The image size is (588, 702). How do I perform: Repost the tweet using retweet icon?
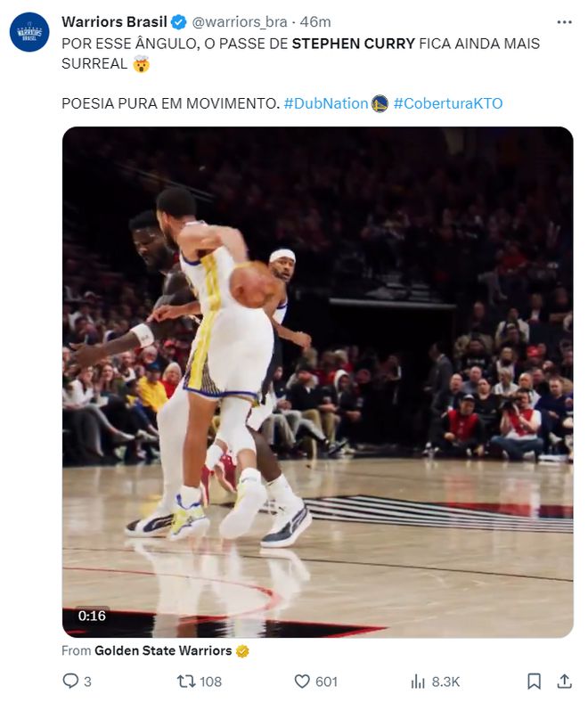pyautogui.click(x=186, y=682)
